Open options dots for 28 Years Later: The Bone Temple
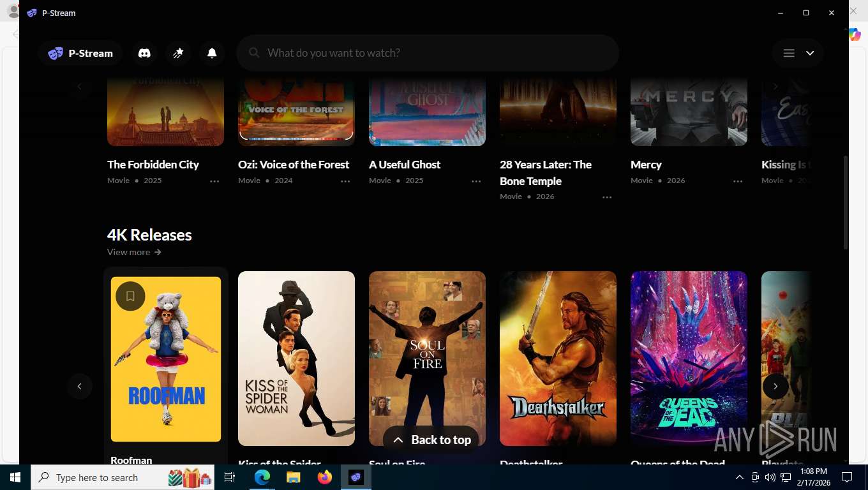The image size is (868, 490). 607,197
